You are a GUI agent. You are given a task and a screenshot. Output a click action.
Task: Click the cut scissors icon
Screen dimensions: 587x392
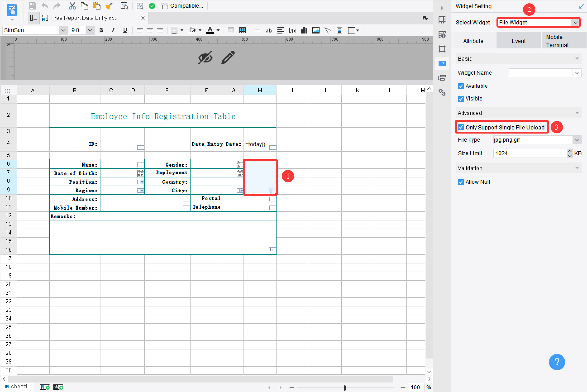[x=72, y=6]
